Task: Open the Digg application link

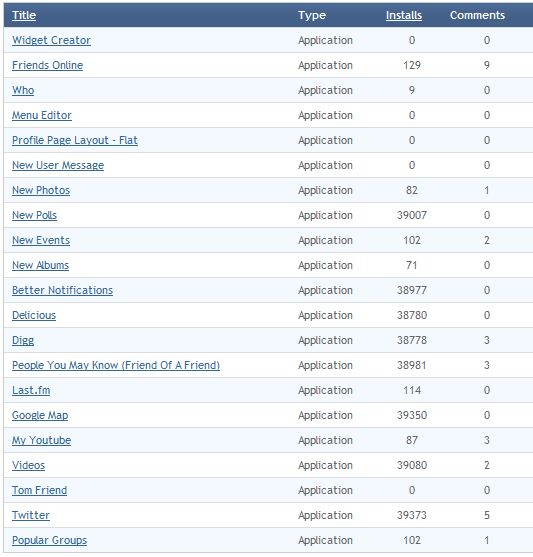Action: coord(23,341)
